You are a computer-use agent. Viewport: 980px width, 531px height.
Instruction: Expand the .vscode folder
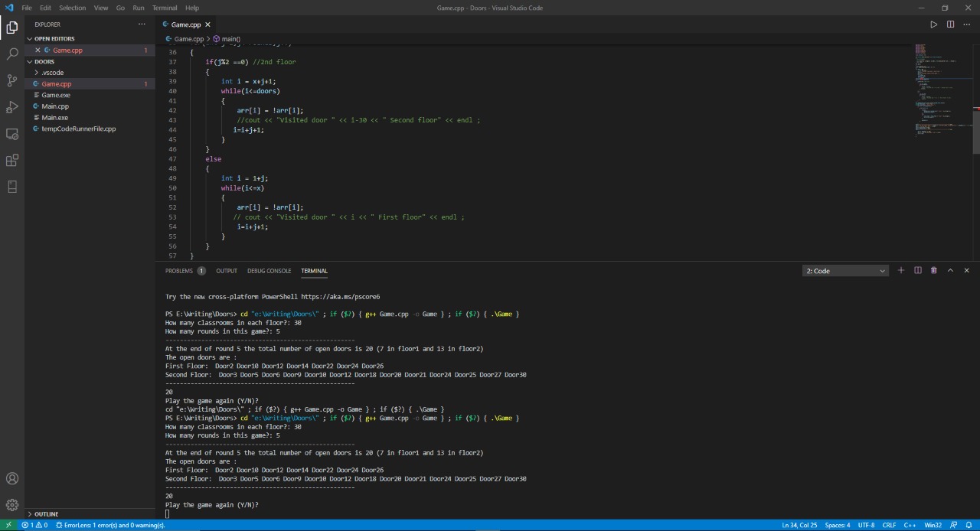52,73
